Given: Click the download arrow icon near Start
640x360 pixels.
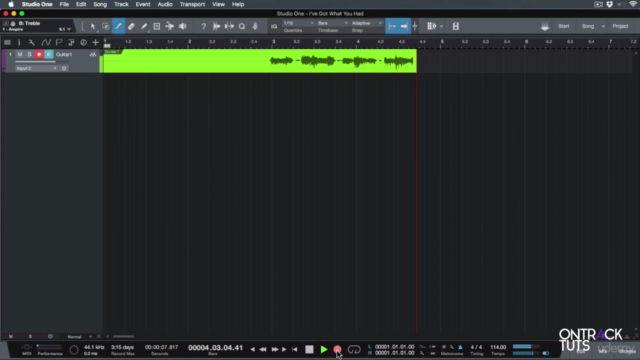Looking at the screenshot, I should coord(545,27).
